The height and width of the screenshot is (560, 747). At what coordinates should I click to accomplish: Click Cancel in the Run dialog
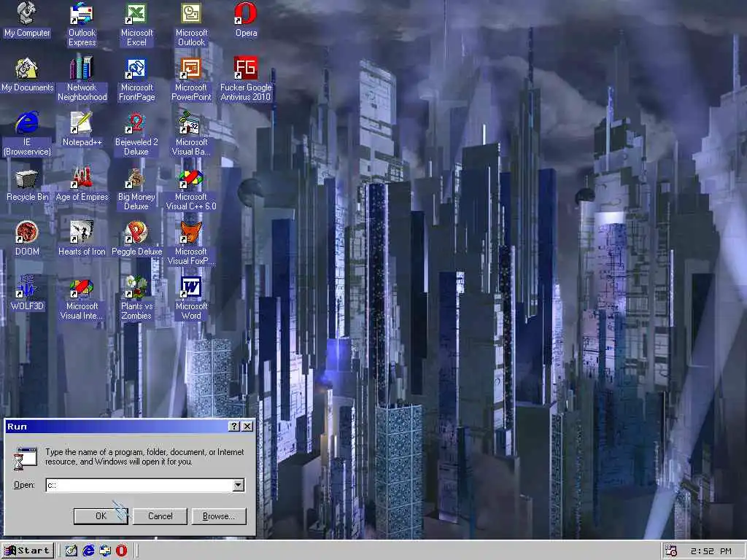point(160,516)
